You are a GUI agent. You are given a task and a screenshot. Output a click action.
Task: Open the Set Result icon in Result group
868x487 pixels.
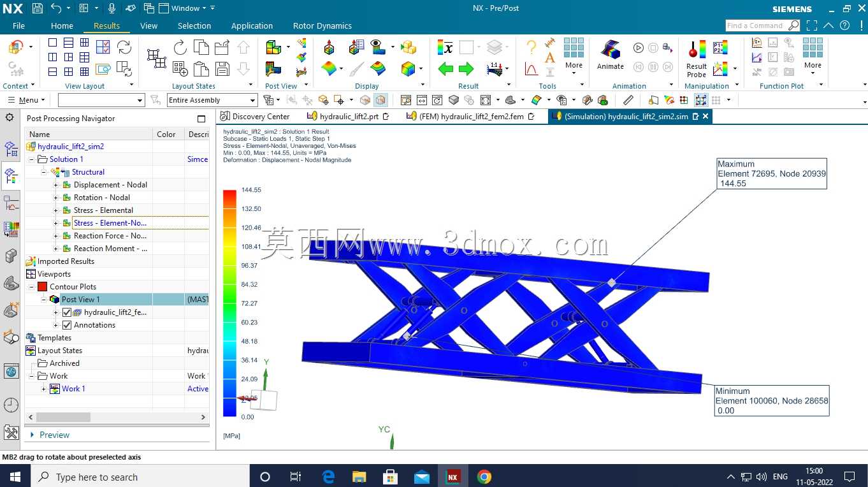[x=445, y=47]
